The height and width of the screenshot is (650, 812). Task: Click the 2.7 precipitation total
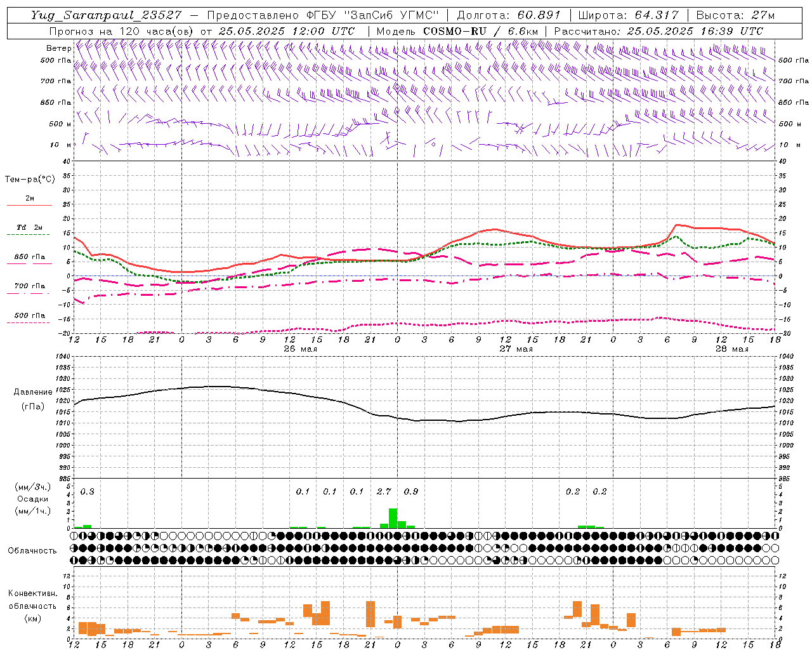384,491
